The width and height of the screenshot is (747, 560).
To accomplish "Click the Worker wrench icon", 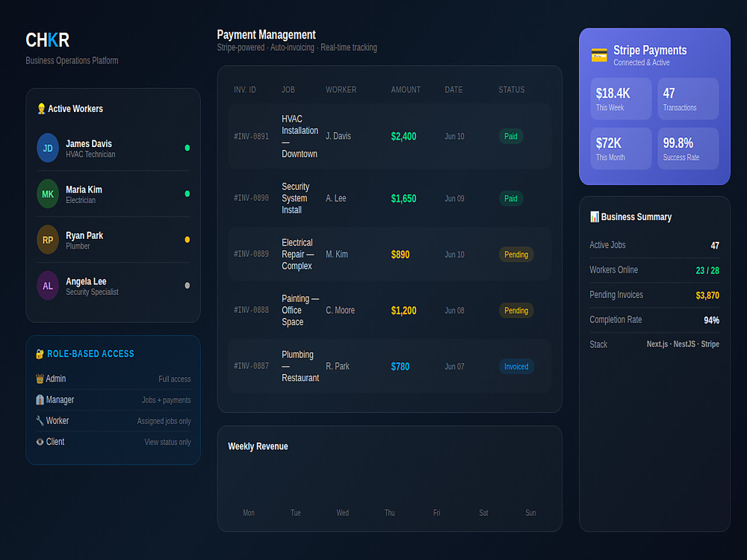I will tap(40, 420).
